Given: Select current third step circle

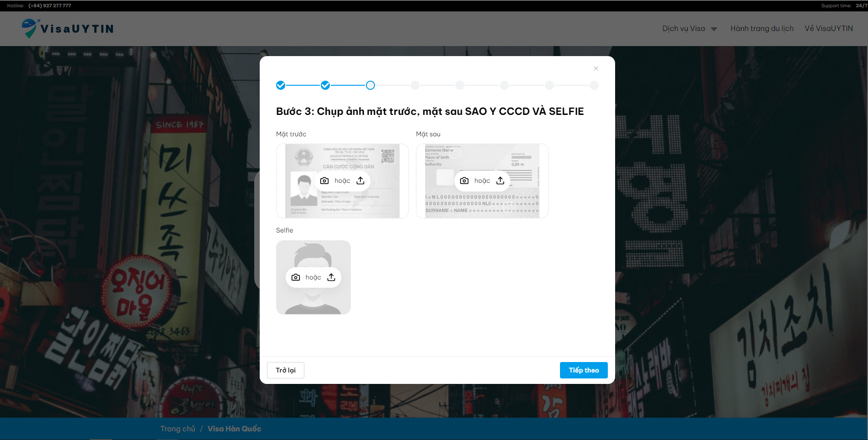Looking at the screenshot, I should coord(370,85).
